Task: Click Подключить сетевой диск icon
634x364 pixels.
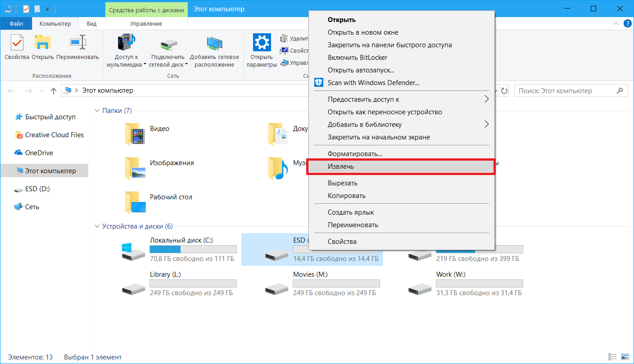Action: click(168, 44)
